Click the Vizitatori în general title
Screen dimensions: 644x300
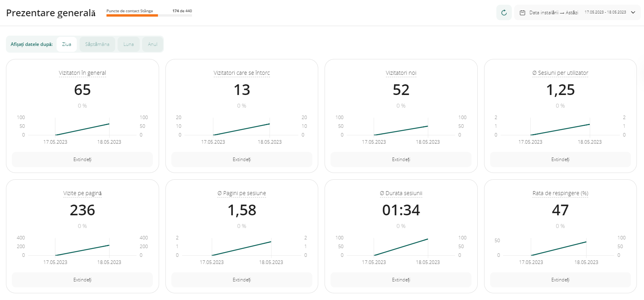[82, 73]
